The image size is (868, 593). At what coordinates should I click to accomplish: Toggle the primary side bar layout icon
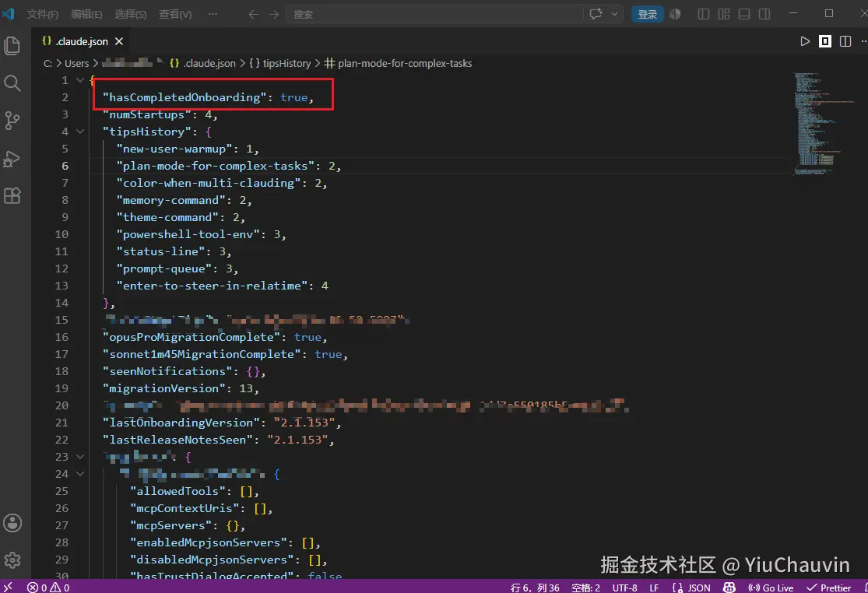[x=704, y=14]
